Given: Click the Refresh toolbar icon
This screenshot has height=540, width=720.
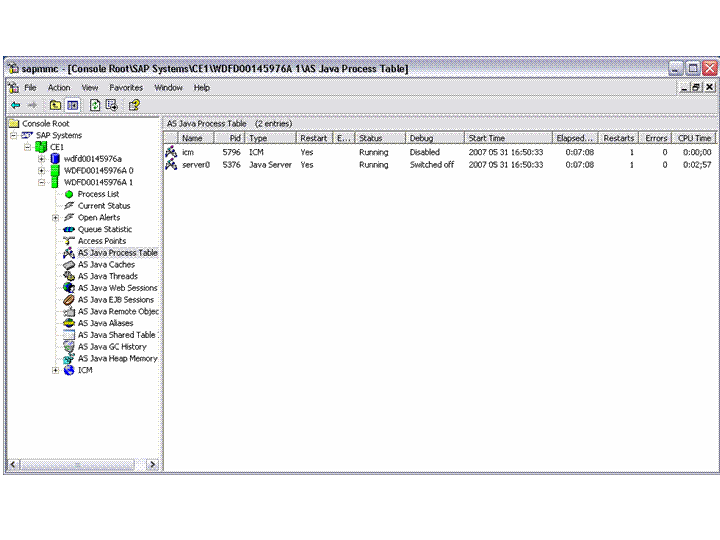Looking at the screenshot, I should point(95,105).
